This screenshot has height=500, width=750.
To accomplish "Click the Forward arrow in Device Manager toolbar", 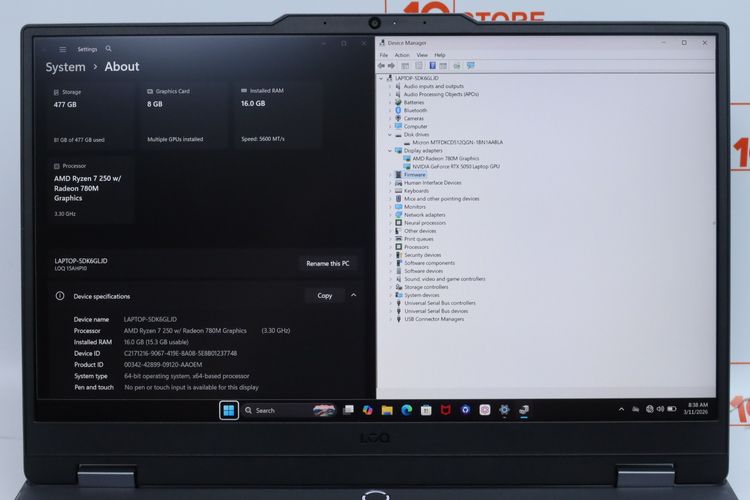I will click(391, 66).
